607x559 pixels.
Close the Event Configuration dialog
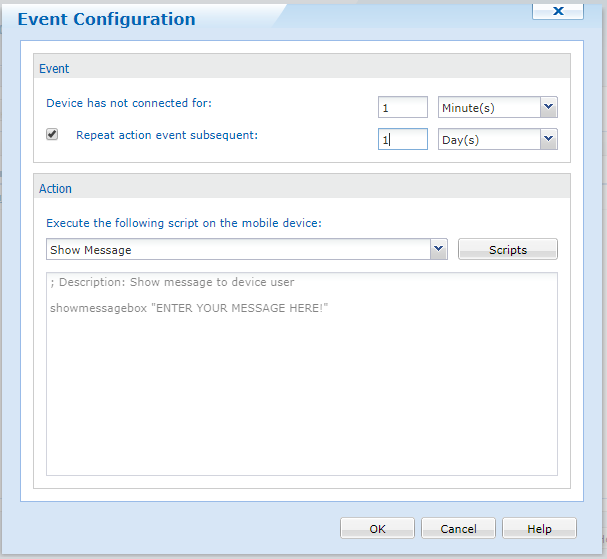click(558, 11)
